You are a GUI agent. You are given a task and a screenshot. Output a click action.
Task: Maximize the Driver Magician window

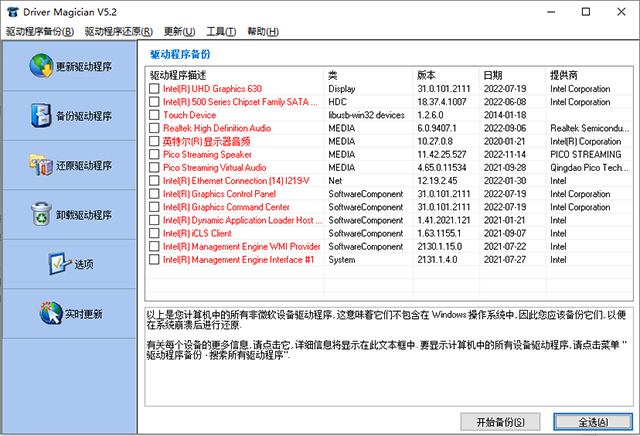tap(586, 12)
